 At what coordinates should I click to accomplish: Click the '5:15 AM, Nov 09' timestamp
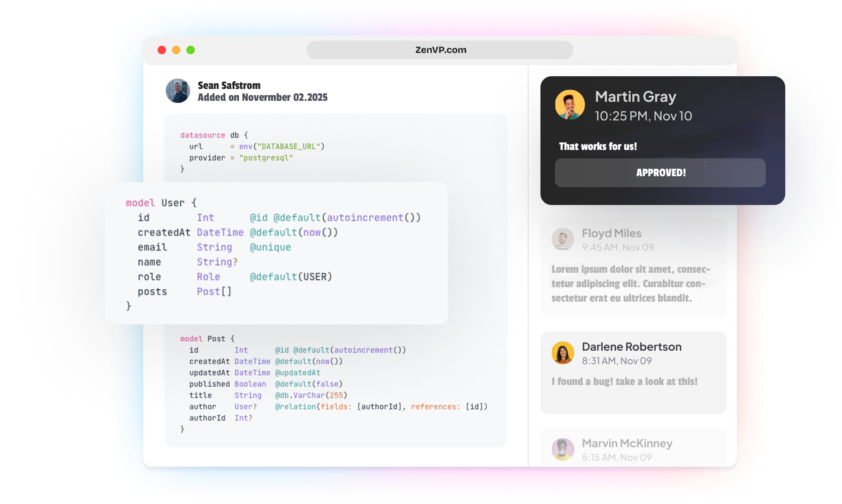(x=617, y=457)
